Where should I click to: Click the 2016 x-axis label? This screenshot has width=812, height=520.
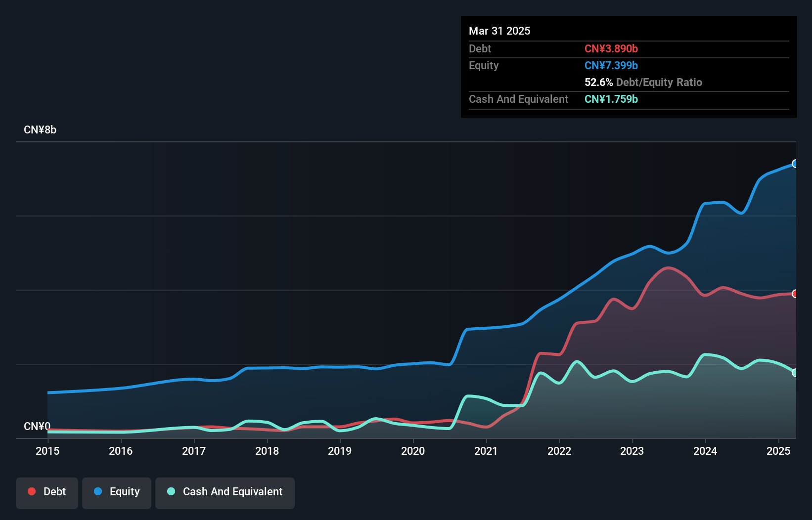[121, 451]
